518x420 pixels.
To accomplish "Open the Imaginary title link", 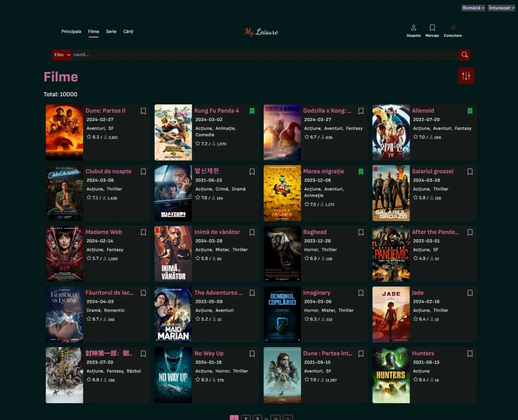I will click(317, 293).
